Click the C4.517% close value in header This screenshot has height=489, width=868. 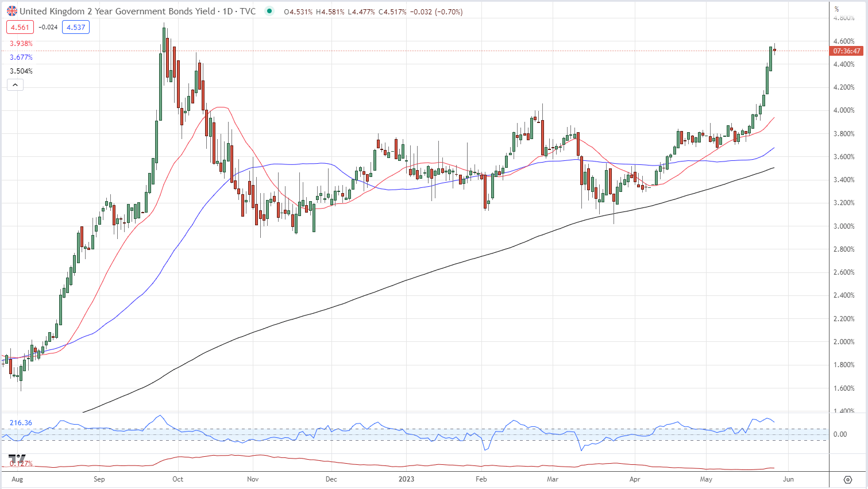(394, 11)
